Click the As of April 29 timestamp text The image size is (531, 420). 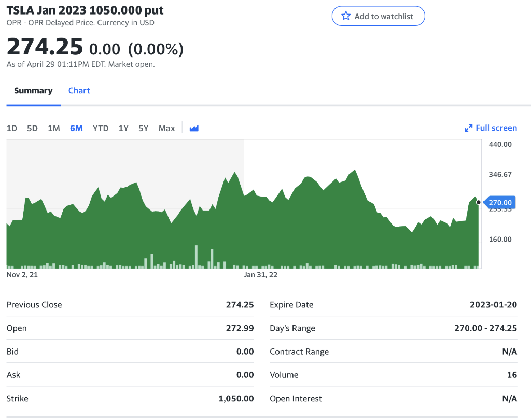80,64
